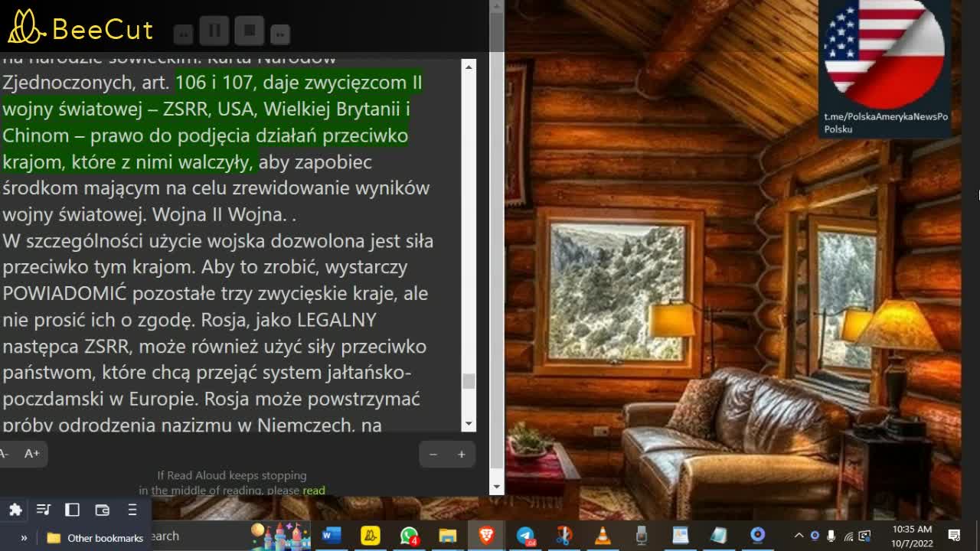Click the highlighted text '106 i 107, daje zwycięzcom II'
Image resolution: width=980 pixels, height=551 pixels.
[299, 83]
